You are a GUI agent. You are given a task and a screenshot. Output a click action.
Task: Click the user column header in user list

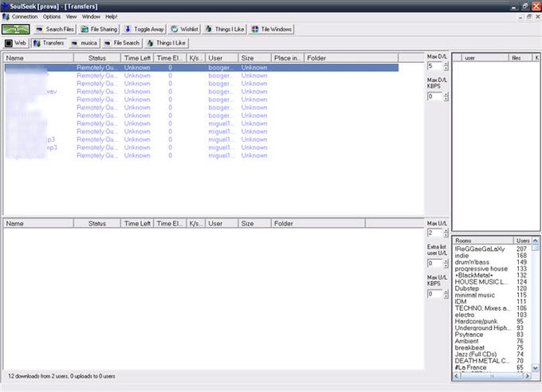tap(485, 57)
